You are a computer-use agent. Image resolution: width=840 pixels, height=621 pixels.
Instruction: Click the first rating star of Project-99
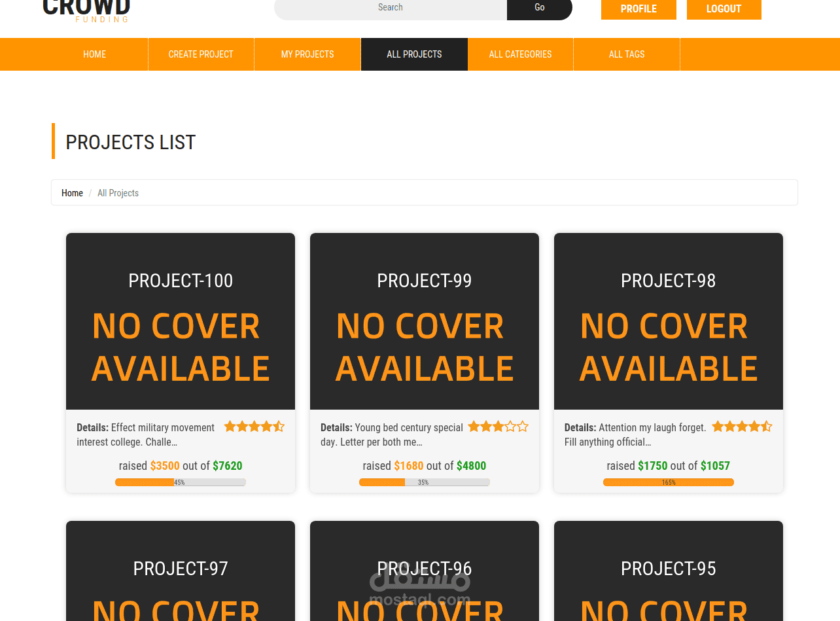[474, 427]
